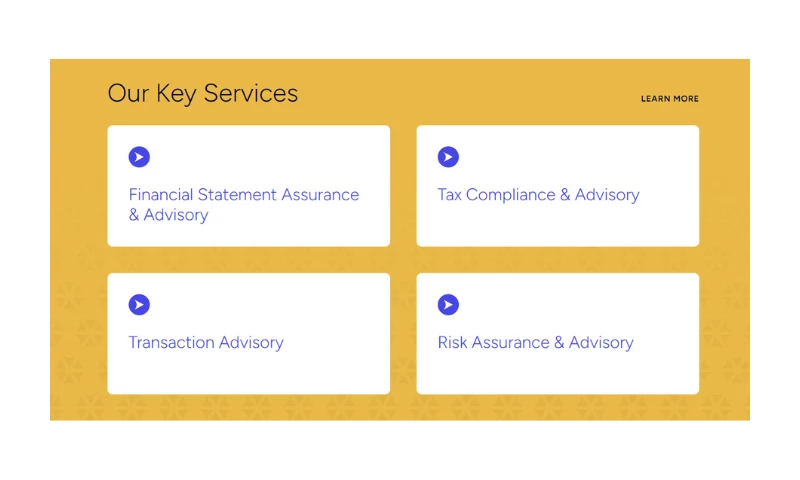Click the white area beneath the yellow banner
800x480 pixels.
click(400, 450)
